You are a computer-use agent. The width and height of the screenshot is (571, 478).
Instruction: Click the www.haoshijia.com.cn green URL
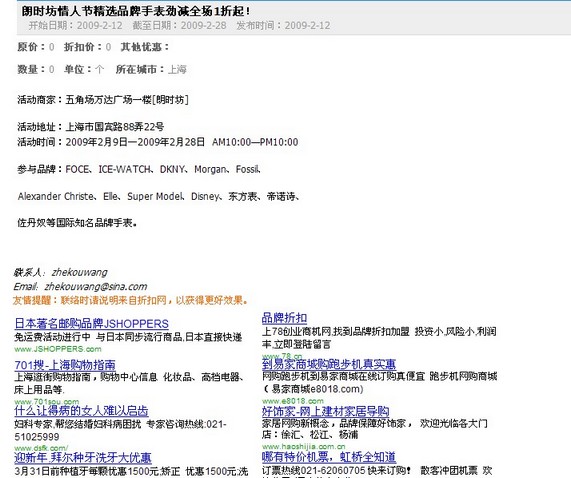pyautogui.click(x=304, y=446)
